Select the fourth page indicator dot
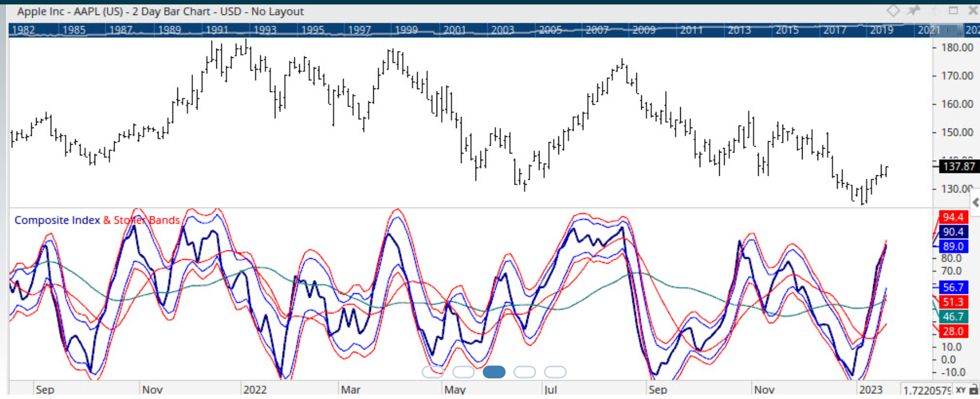 point(524,372)
